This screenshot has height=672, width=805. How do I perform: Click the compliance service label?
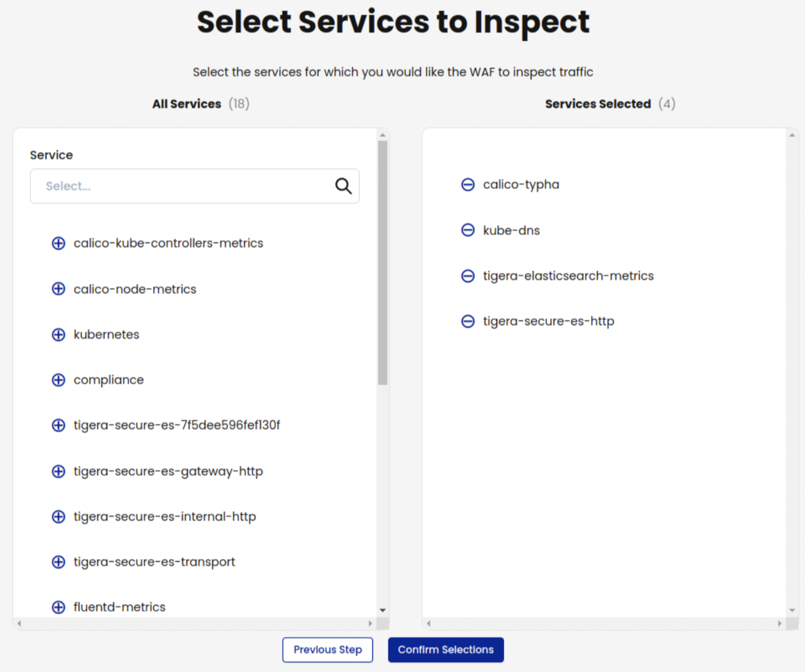109,380
